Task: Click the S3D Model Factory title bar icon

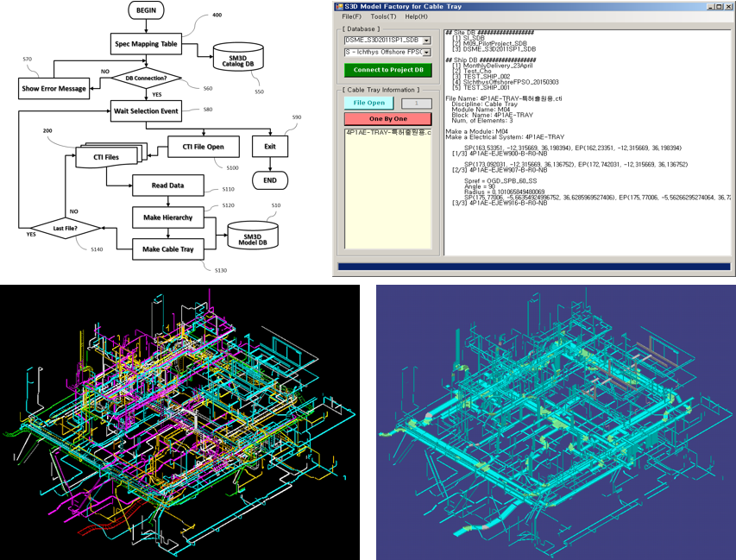Action: [x=341, y=6]
